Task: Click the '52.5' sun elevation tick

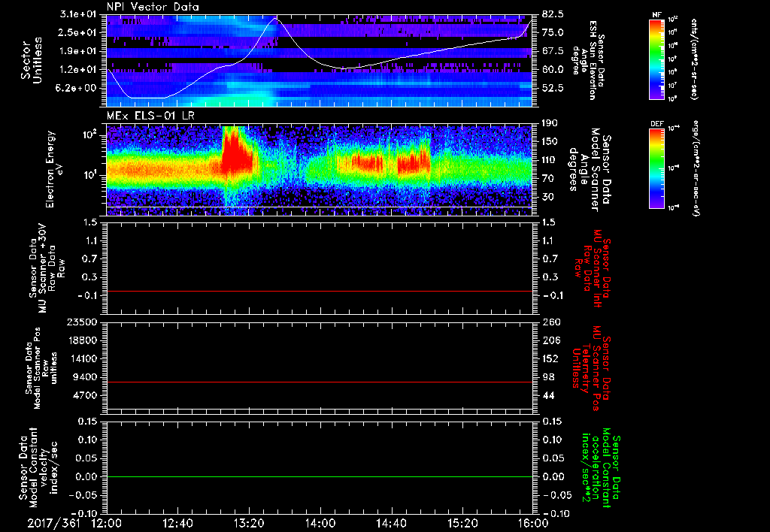Action: click(553, 88)
